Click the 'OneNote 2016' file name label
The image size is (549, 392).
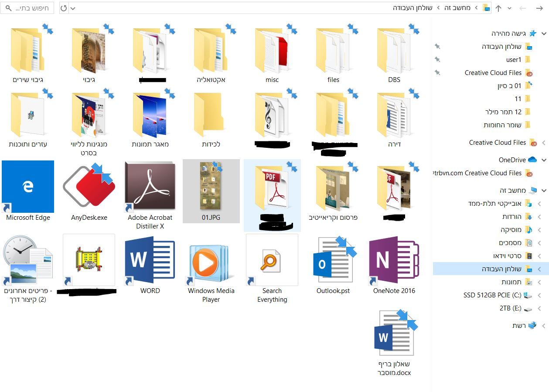click(x=394, y=291)
